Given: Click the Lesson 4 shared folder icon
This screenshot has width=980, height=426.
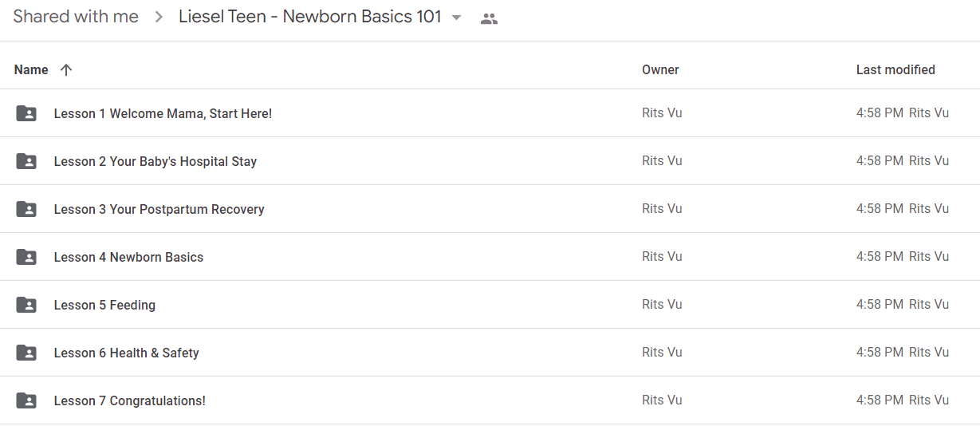Looking at the screenshot, I should (x=26, y=257).
